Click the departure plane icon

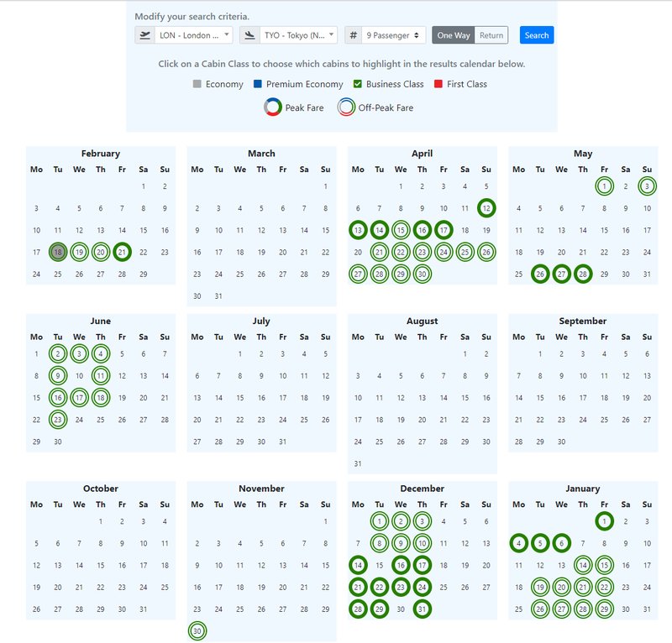144,35
